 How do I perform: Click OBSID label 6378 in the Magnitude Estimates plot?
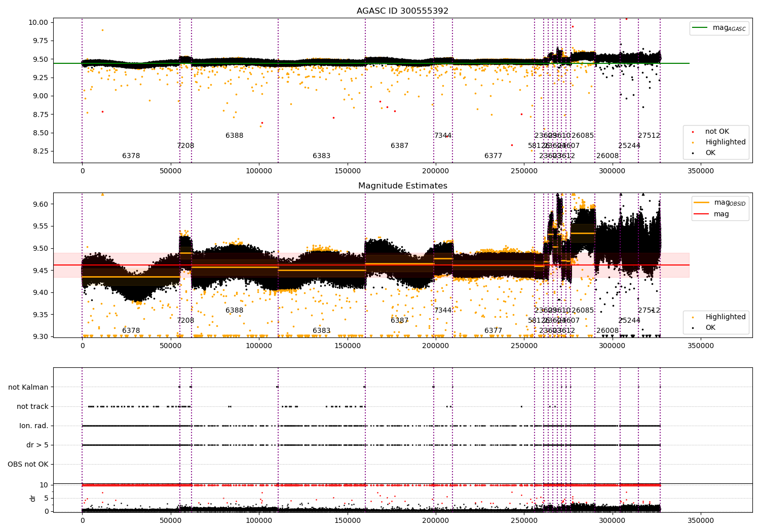131,331
